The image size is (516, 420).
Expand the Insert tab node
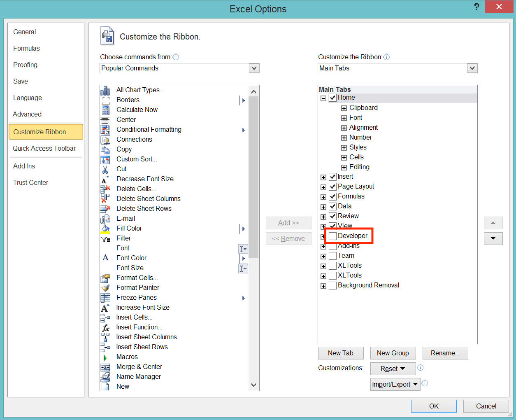point(323,177)
